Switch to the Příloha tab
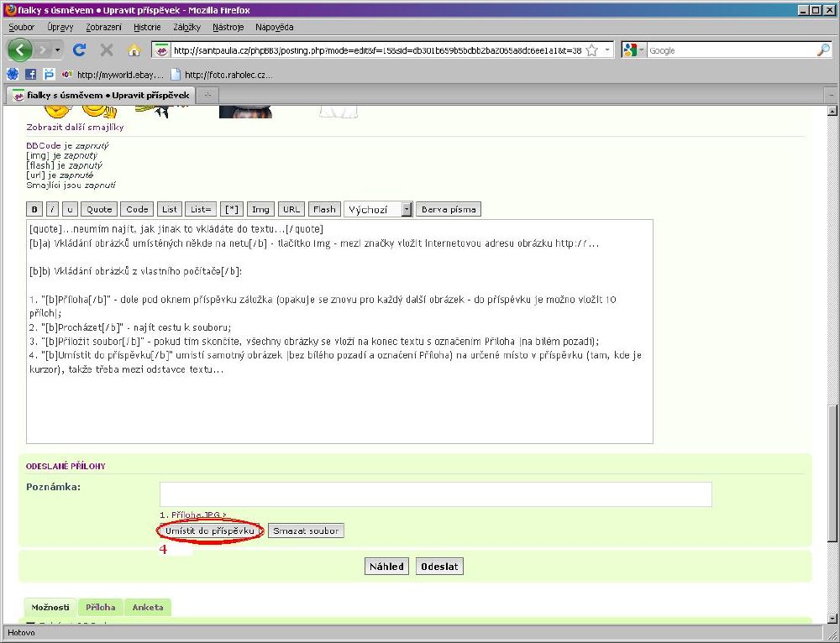 (101, 607)
